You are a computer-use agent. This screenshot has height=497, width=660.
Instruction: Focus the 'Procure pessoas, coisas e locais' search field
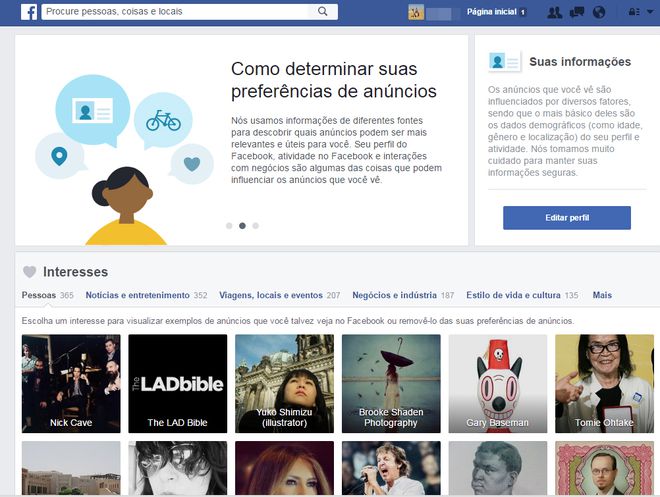[x=177, y=11]
